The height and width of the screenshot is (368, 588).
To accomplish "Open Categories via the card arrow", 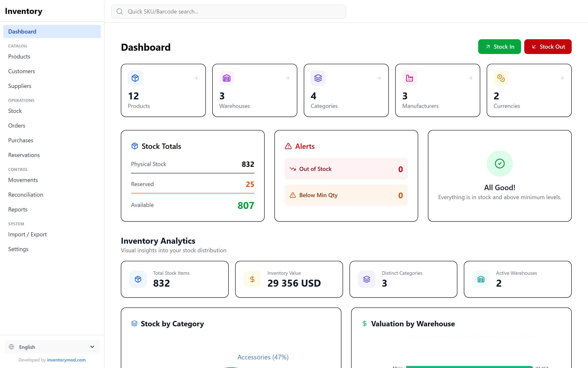I will click(379, 78).
